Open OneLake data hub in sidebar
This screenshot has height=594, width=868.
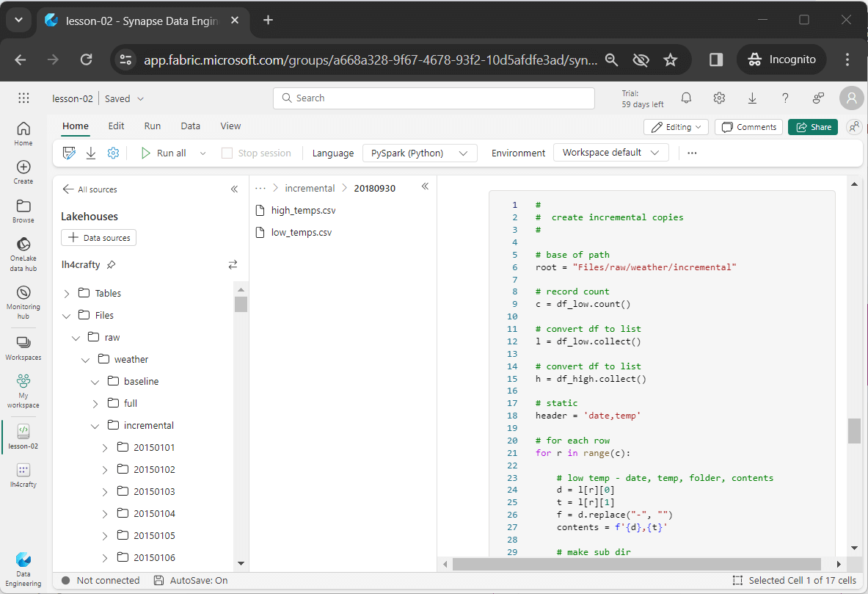(x=23, y=253)
